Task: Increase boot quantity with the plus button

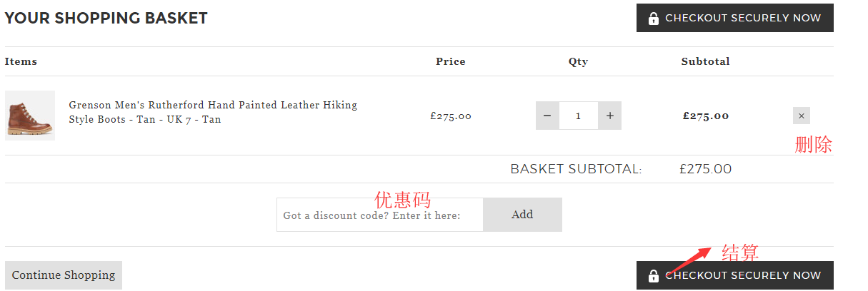Action: [609, 116]
